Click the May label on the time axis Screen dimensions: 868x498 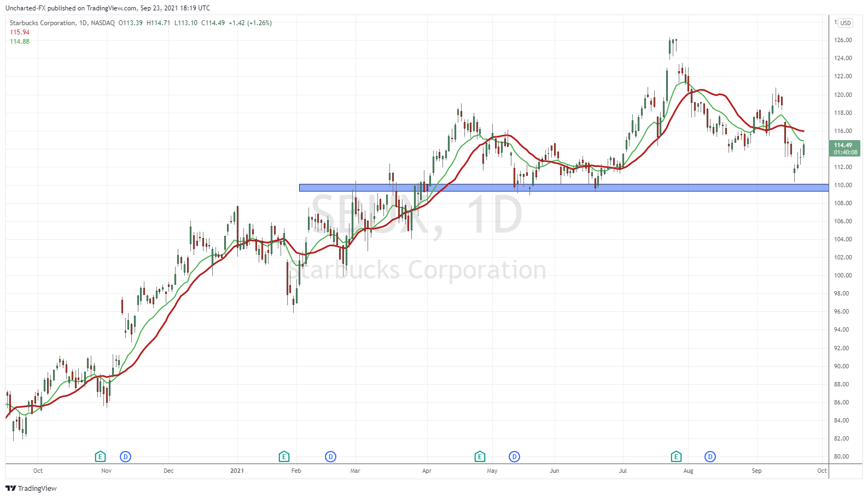click(492, 471)
